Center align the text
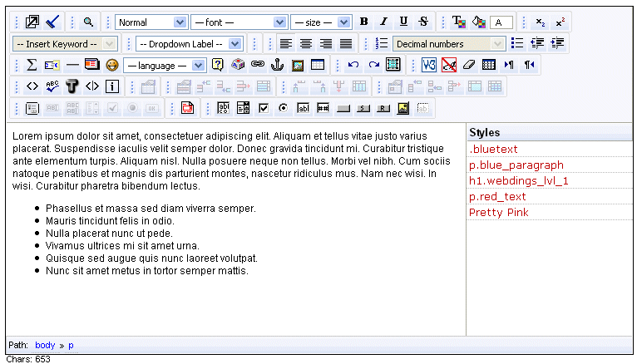 306,43
